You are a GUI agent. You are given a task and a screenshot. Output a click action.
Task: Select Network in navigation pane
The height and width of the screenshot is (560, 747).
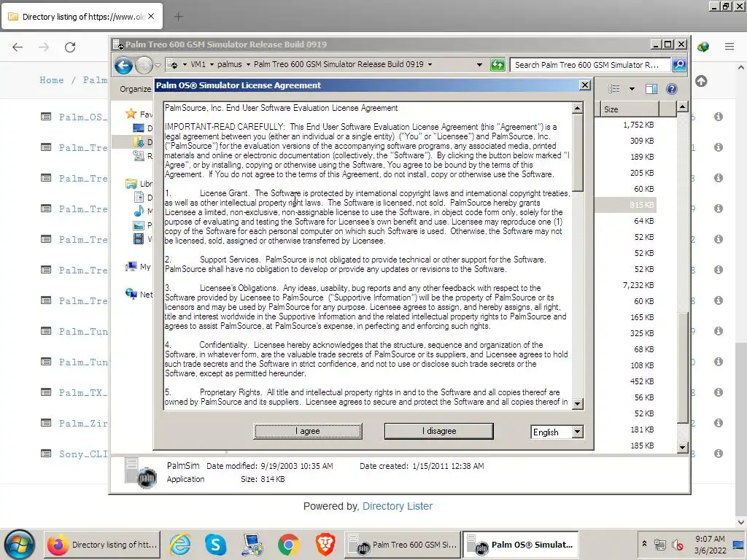[139, 295]
